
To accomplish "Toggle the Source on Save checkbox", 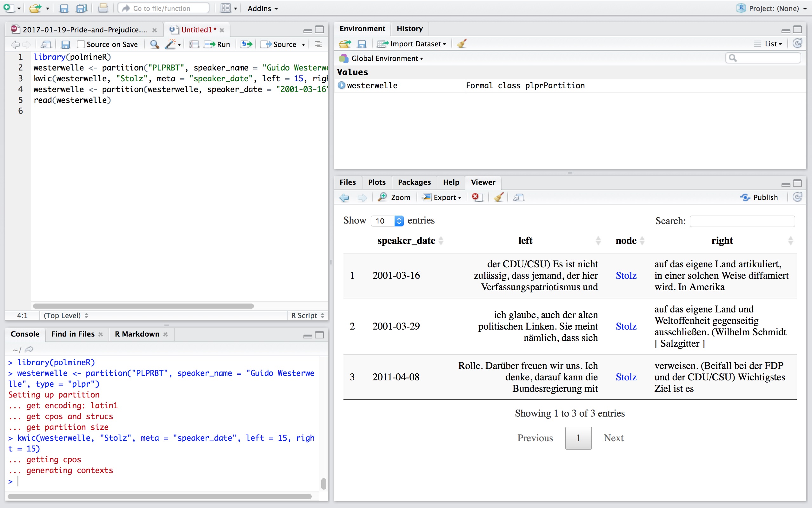I will click(x=81, y=44).
